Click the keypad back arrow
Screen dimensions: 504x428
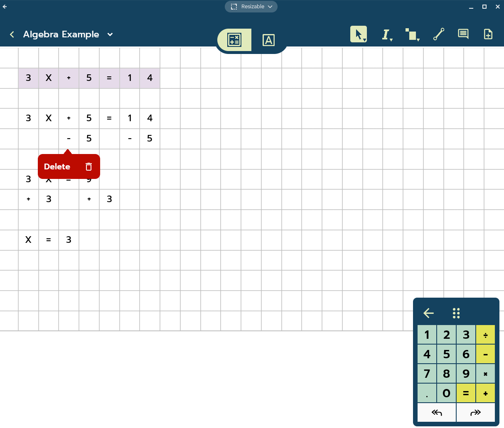pos(428,313)
